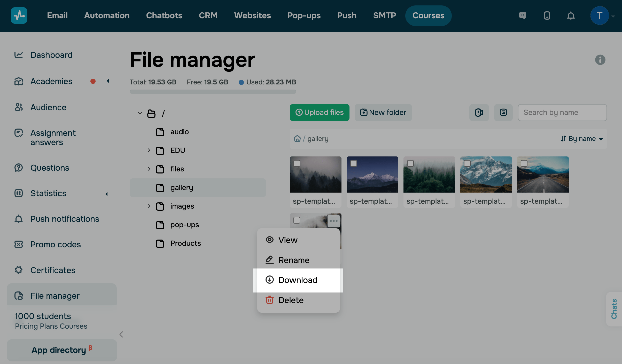Open the By name sort dropdown
Screen dimensions: 622x364
click(x=582, y=139)
